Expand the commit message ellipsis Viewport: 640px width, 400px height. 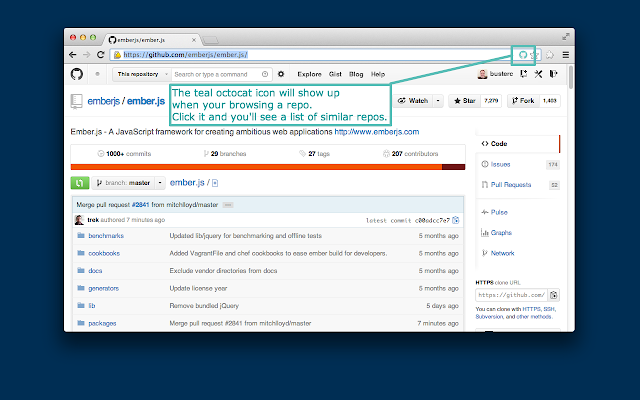(228, 205)
